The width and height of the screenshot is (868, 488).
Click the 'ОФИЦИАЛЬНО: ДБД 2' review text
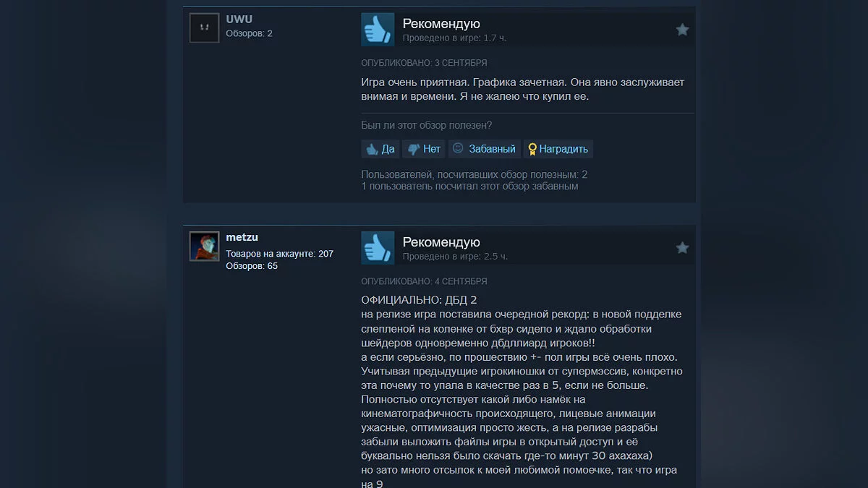click(419, 300)
